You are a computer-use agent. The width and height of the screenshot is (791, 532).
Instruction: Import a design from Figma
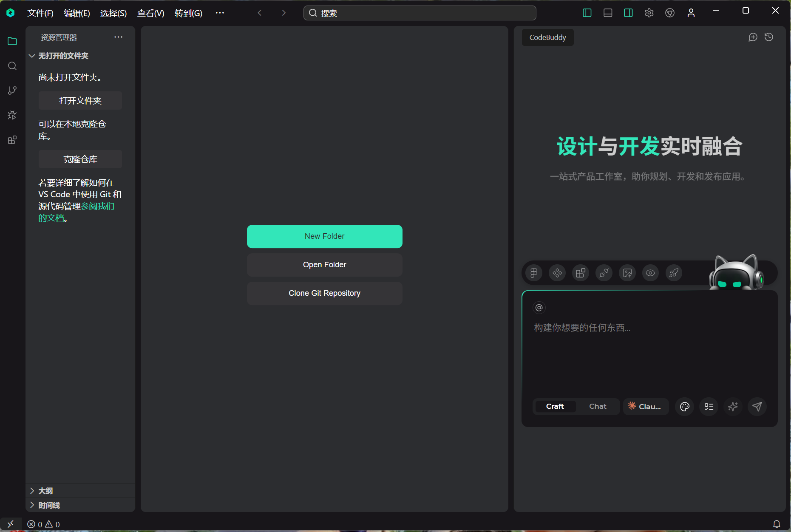[x=534, y=273]
